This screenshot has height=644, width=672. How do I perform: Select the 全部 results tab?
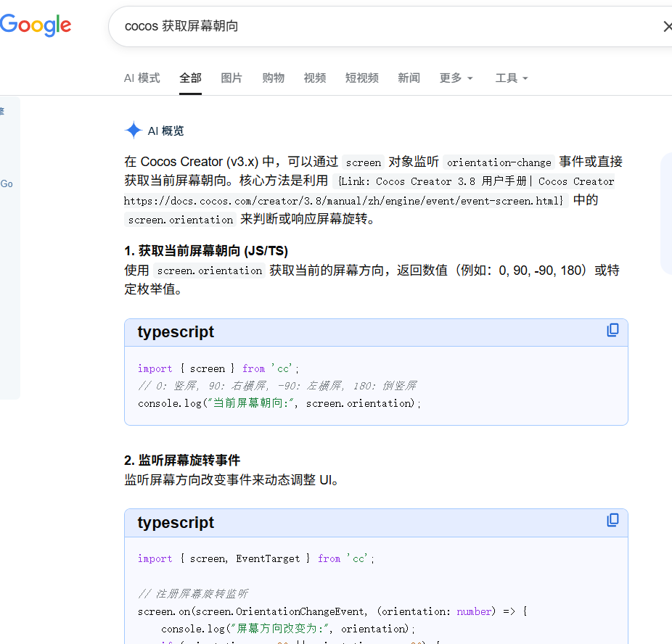click(x=190, y=78)
